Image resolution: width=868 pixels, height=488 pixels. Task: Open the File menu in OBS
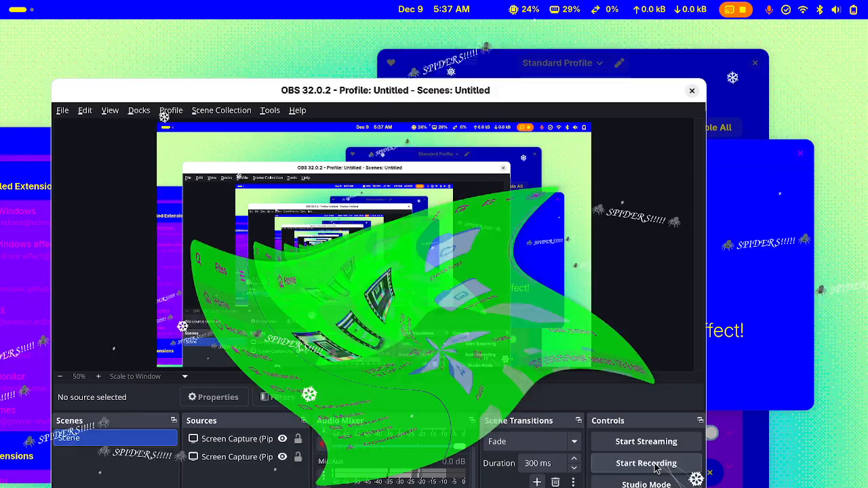click(x=62, y=110)
